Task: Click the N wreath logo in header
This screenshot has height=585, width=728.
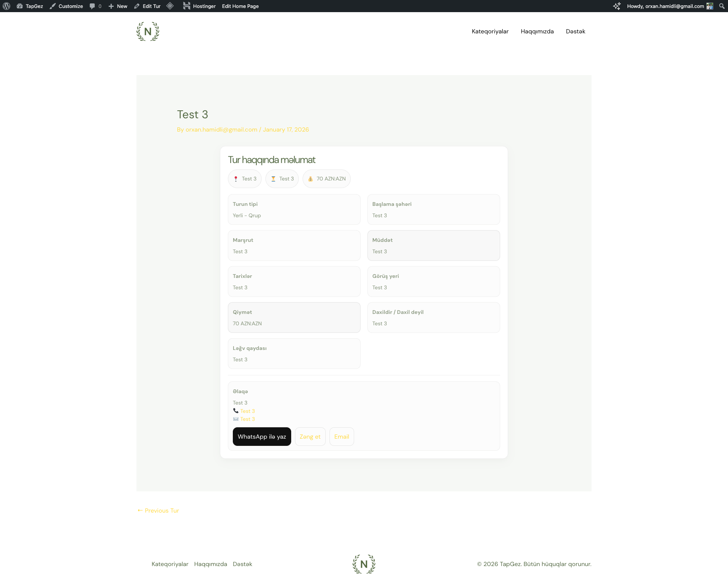Action: [x=148, y=31]
